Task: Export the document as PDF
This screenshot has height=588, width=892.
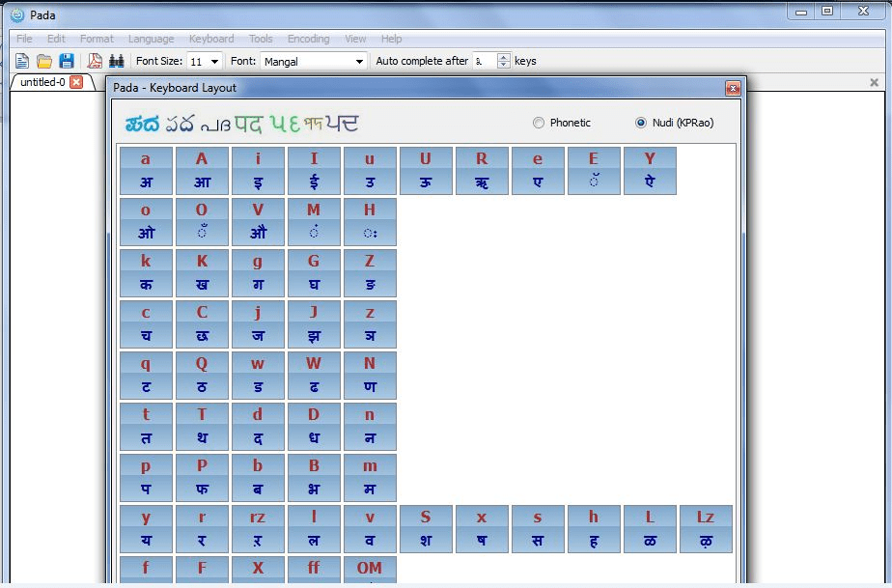Action: (x=95, y=59)
